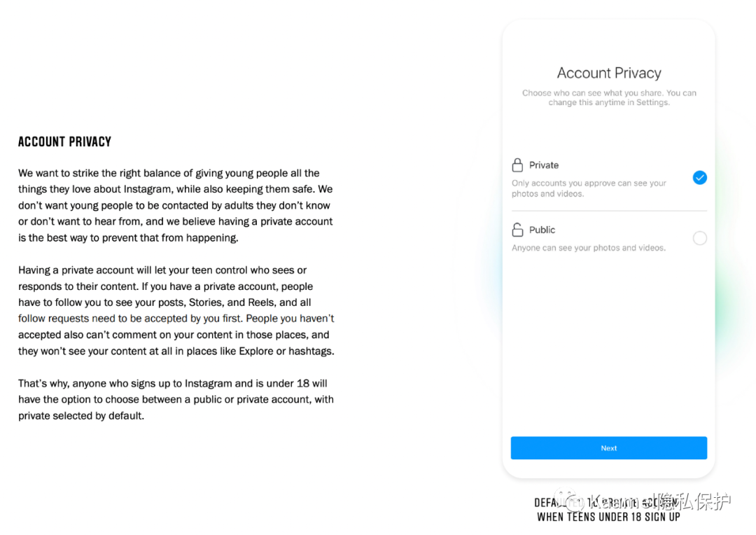The height and width of the screenshot is (535, 756).
Task: Click the divider line between Private and Public
Action: pos(609,211)
